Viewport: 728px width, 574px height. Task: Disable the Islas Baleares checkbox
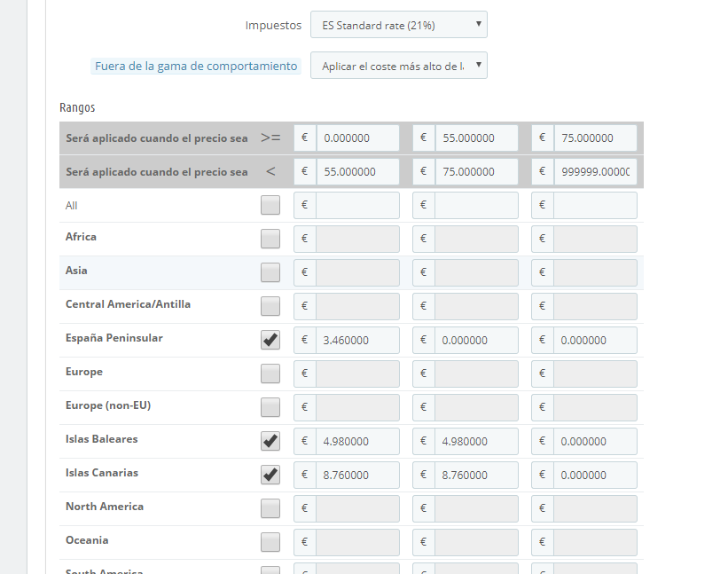pyautogui.click(x=270, y=441)
